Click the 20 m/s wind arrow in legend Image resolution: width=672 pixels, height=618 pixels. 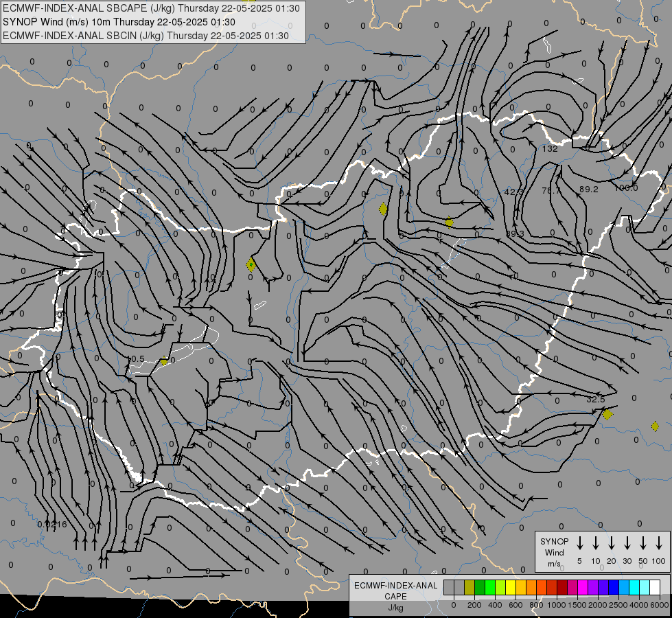pos(612,542)
